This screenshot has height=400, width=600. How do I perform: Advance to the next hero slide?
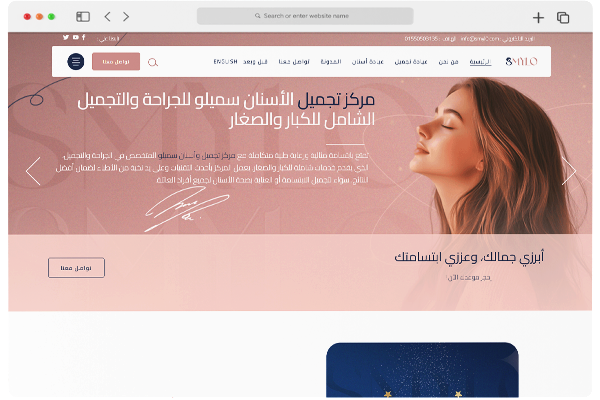coord(569,171)
